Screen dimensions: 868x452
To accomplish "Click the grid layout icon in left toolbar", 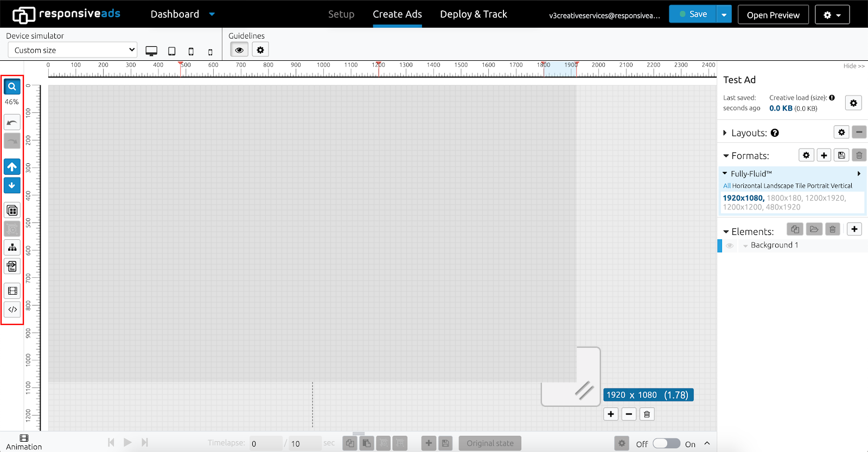I will click(12, 210).
